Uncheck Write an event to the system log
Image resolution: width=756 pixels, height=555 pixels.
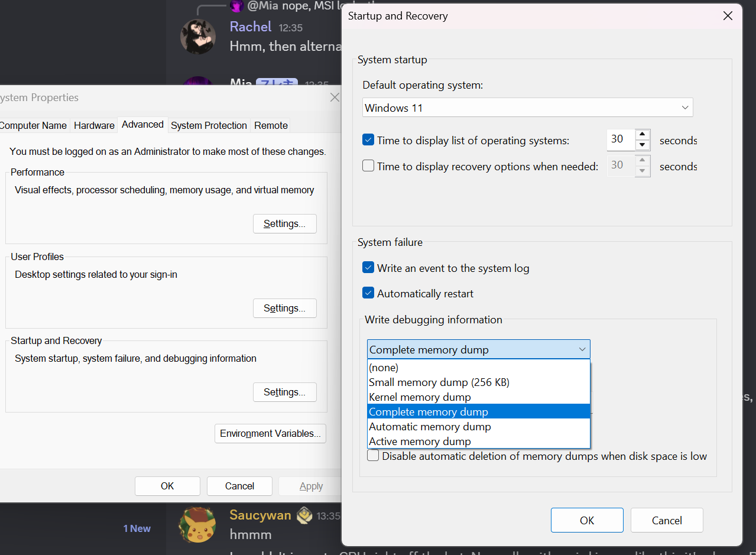coord(368,268)
